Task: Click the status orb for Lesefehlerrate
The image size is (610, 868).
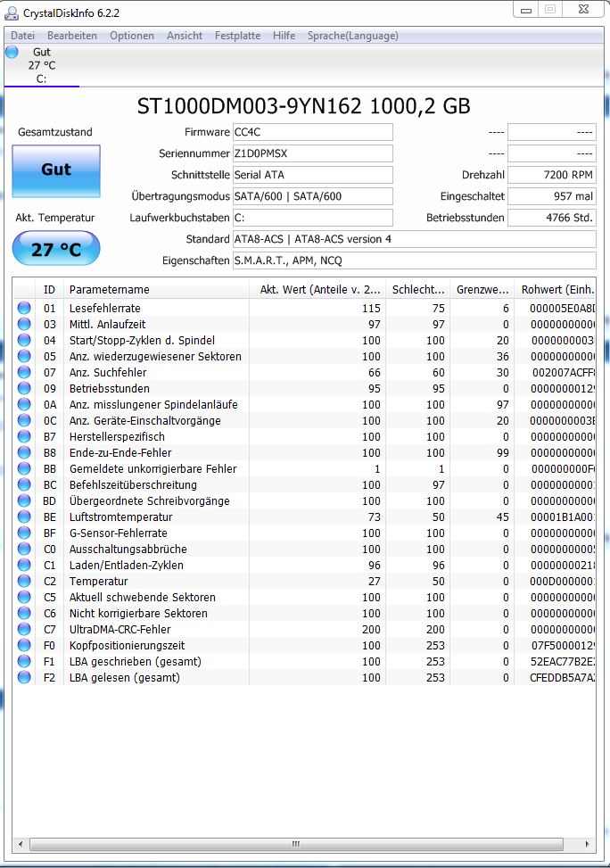Action: tap(24, 308)
